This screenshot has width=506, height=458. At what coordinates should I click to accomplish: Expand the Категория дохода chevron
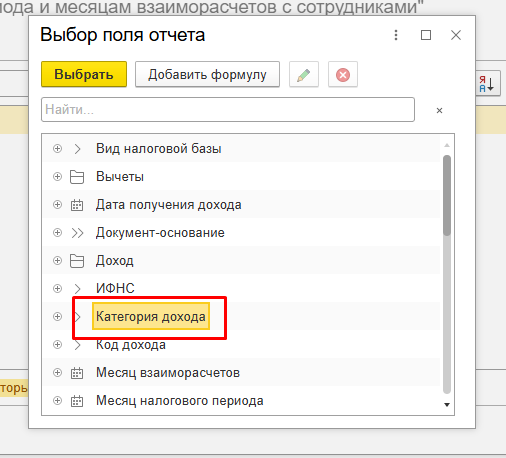pos(77,317)
